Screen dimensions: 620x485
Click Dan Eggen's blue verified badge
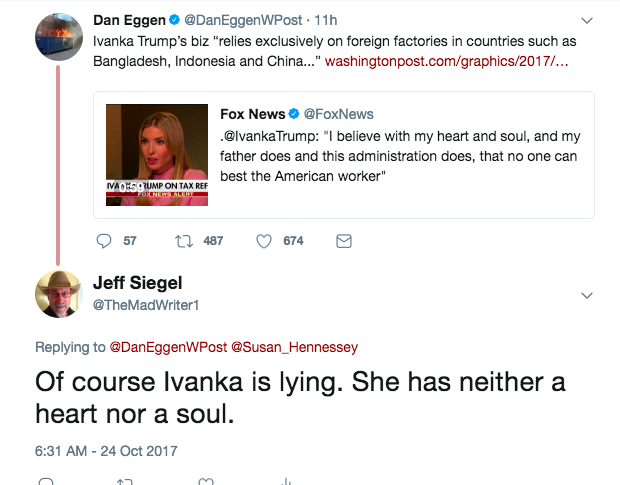tap(170, 21)
